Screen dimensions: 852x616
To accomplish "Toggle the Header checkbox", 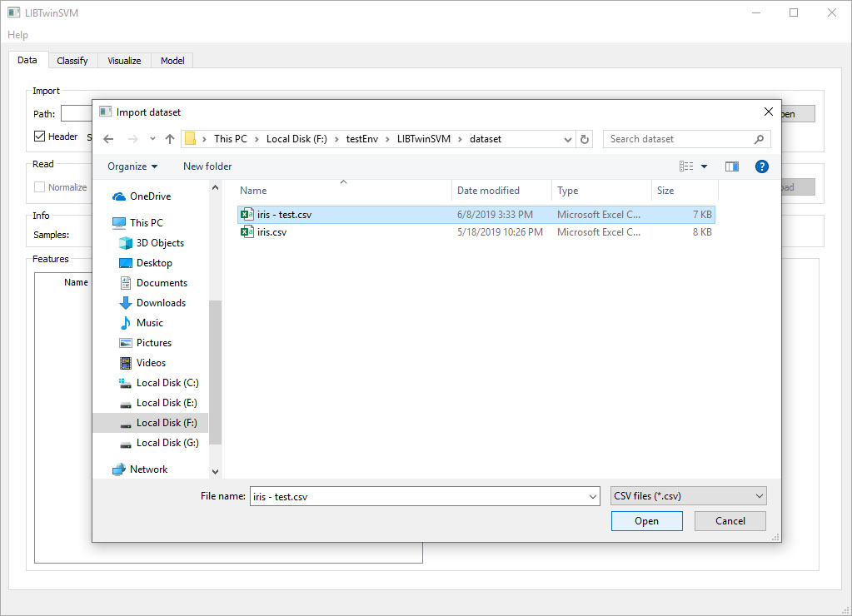I will [40, 137].
